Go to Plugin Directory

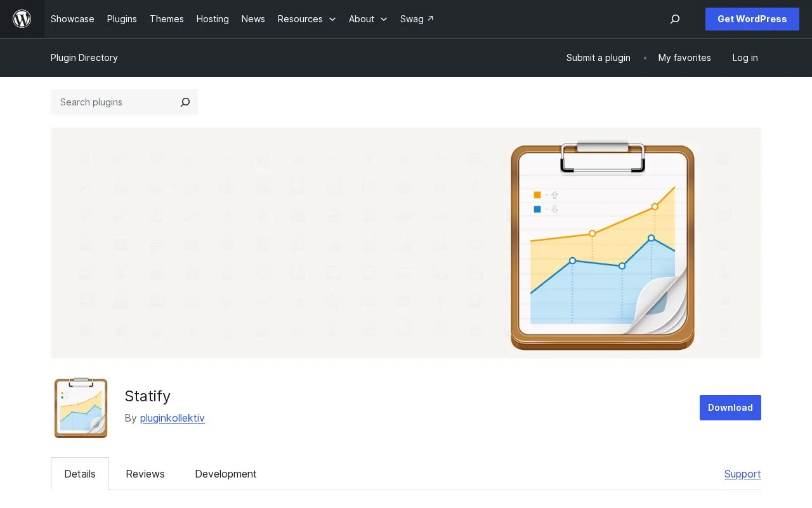(x=84, y=58)
